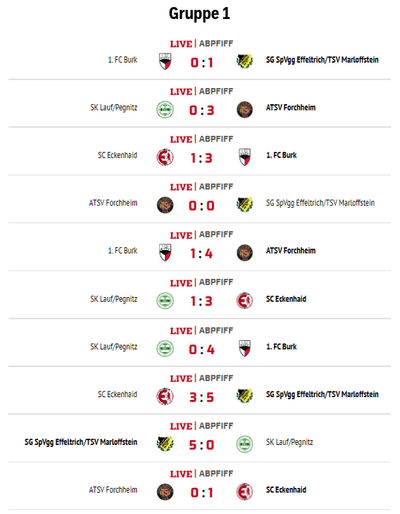This screenshot has width=400, height=514.
Task: Click SK Lauf/Pegnitz crest in 0:3 match
Action: (165, 109)
